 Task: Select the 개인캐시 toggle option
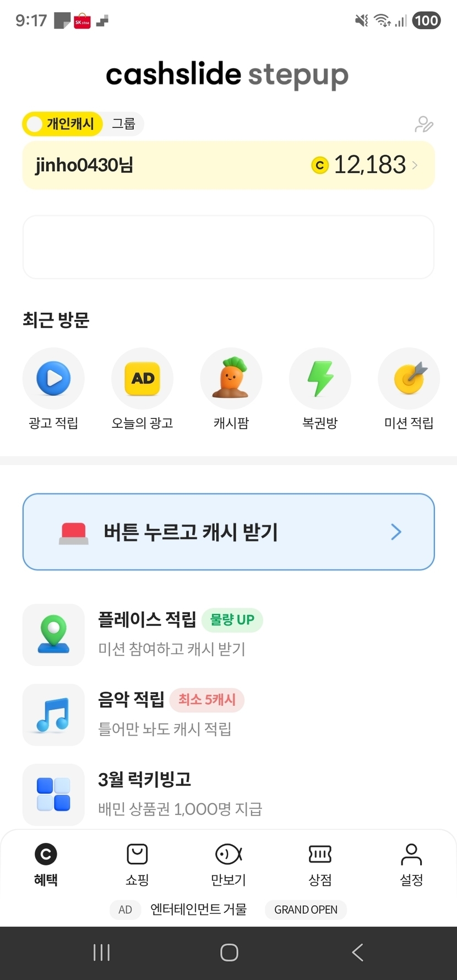(x=62, y=124)
